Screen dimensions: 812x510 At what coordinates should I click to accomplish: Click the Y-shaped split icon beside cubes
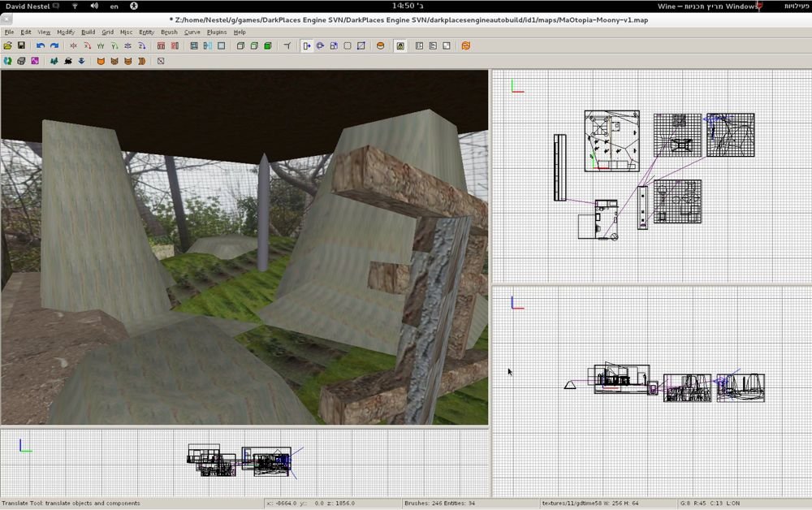[x=287, y=45]
